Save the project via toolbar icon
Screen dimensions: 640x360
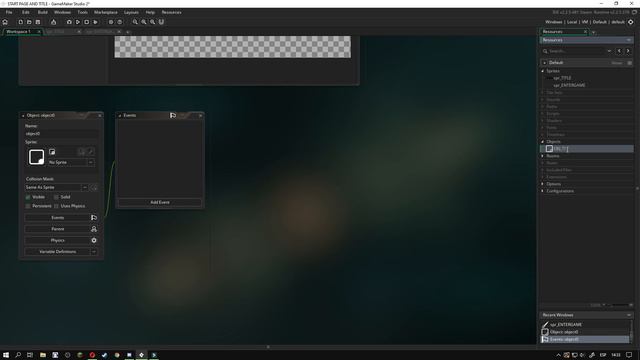[x=38, y=22]
